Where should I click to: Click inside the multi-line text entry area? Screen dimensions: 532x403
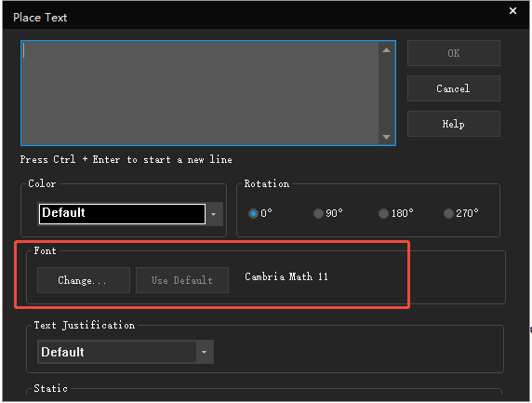pyautogui.click(x=199, y=93)
